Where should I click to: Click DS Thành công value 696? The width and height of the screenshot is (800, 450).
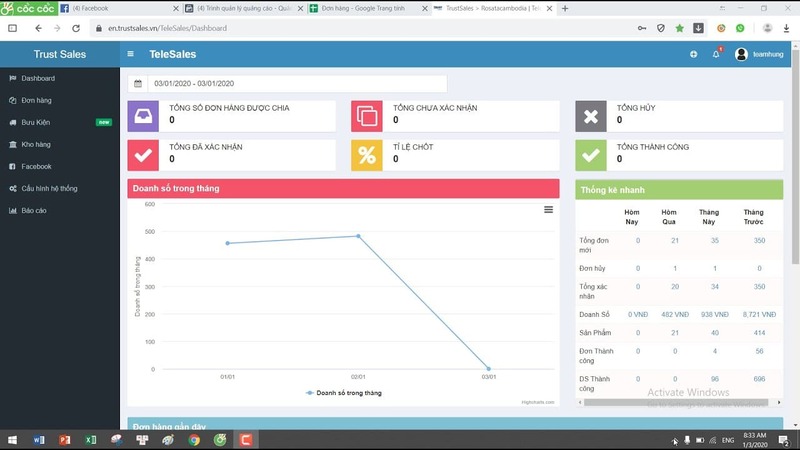(x=759, y=379)
